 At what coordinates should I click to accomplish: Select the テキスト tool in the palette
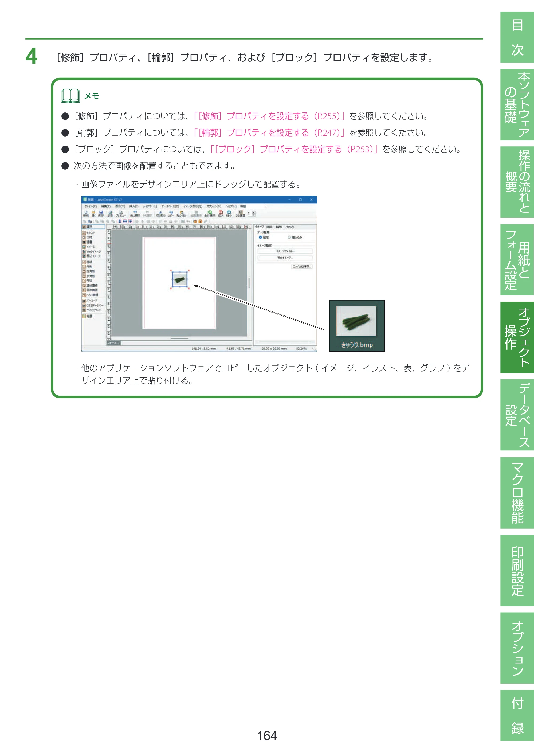click(89, 233)
